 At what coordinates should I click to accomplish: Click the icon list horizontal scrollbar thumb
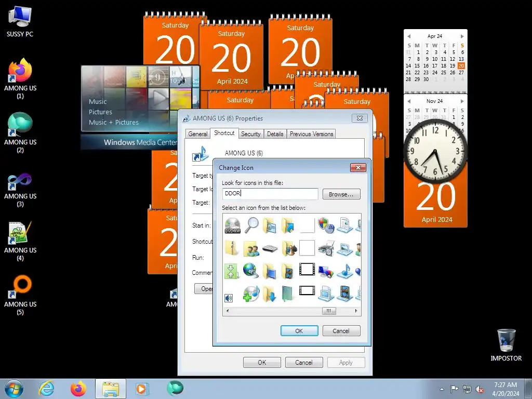tap(329, 311)
